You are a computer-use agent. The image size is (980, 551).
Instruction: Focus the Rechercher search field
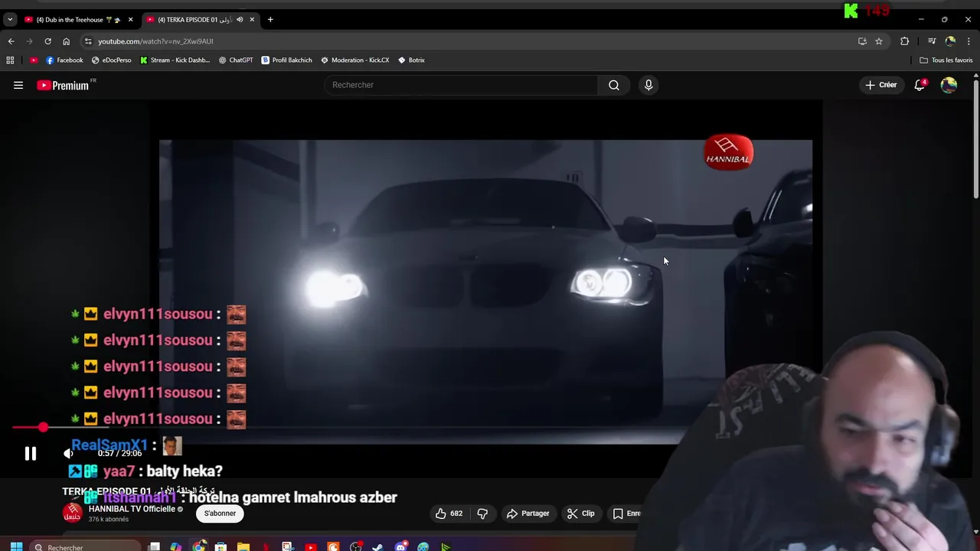point(461,85)
